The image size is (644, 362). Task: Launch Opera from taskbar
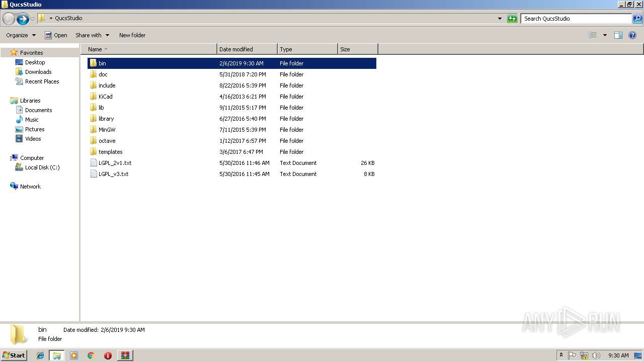tap(108, 355)
